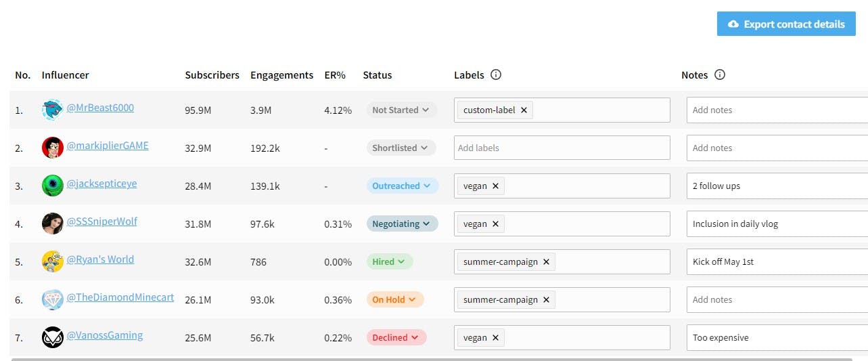The width and height of the screenshot is (868, 361).
Task: Click Add labels field for markiplierGAME
Action: pos(562,148)
